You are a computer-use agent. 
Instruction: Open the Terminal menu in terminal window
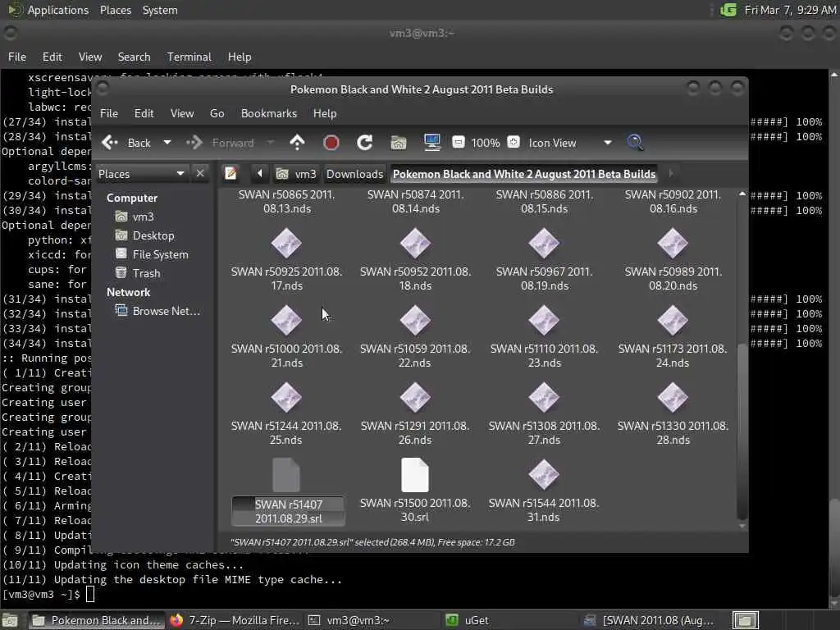point(189,57)
